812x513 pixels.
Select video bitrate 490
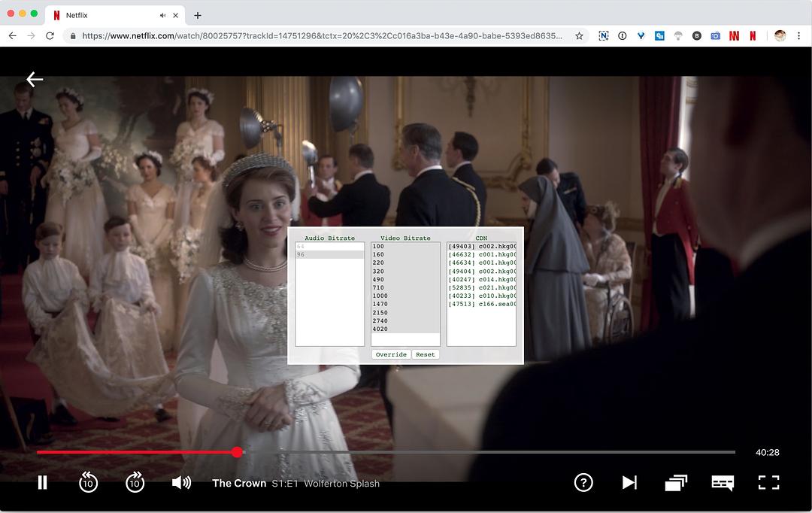[405, 279]
